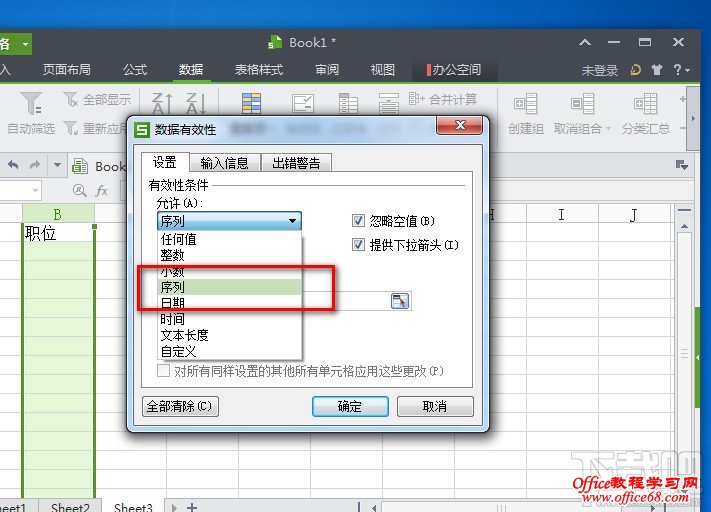Click the 未登录 login link

click(599, 70)
